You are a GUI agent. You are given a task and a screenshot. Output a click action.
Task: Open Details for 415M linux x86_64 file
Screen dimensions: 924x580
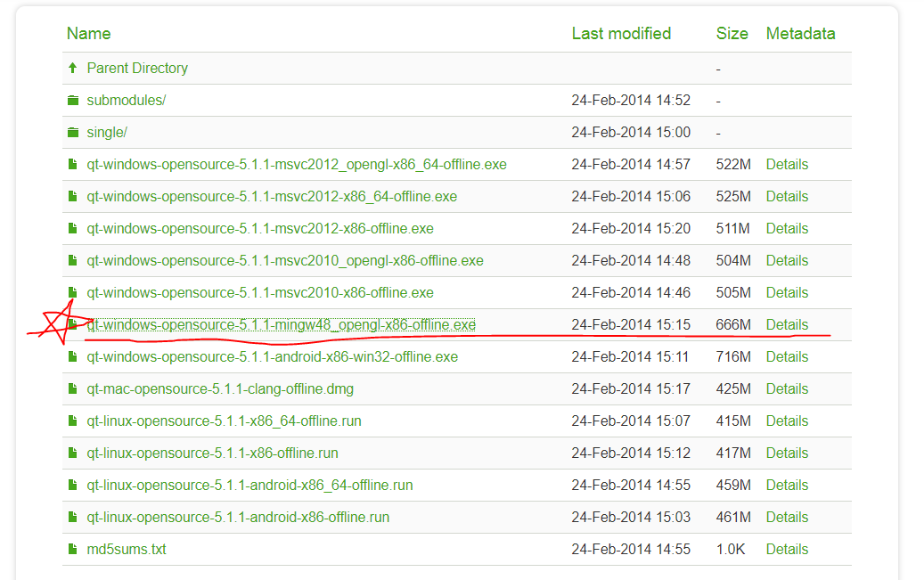[787, 421]
